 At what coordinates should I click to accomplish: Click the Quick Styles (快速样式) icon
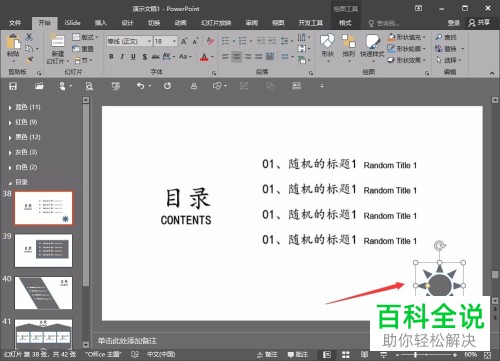[372, 41]
